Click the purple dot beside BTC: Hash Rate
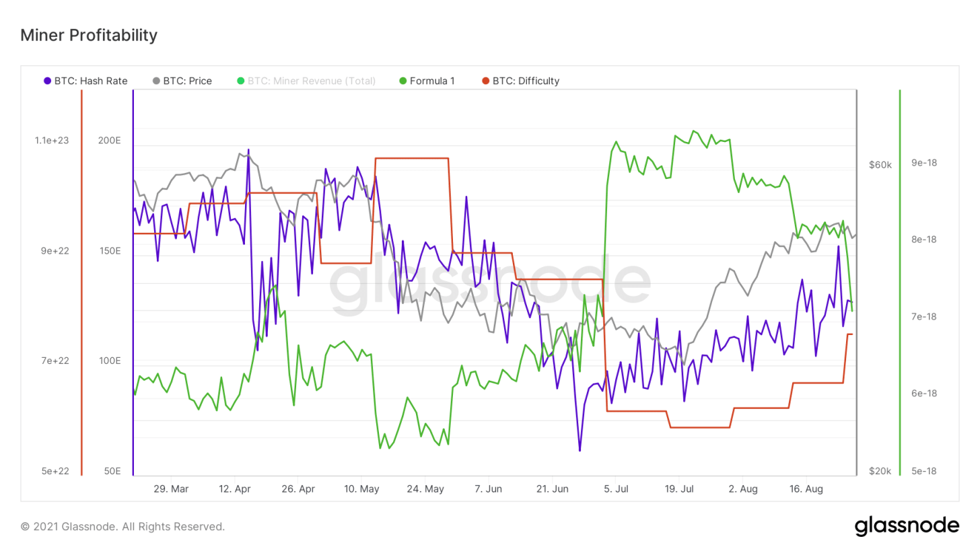 click(x=47, y=81)
